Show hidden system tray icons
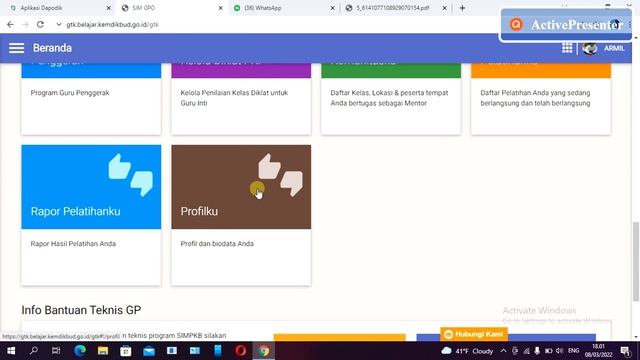Viewport: 640px width, 360px height. [x=503, y=351]
